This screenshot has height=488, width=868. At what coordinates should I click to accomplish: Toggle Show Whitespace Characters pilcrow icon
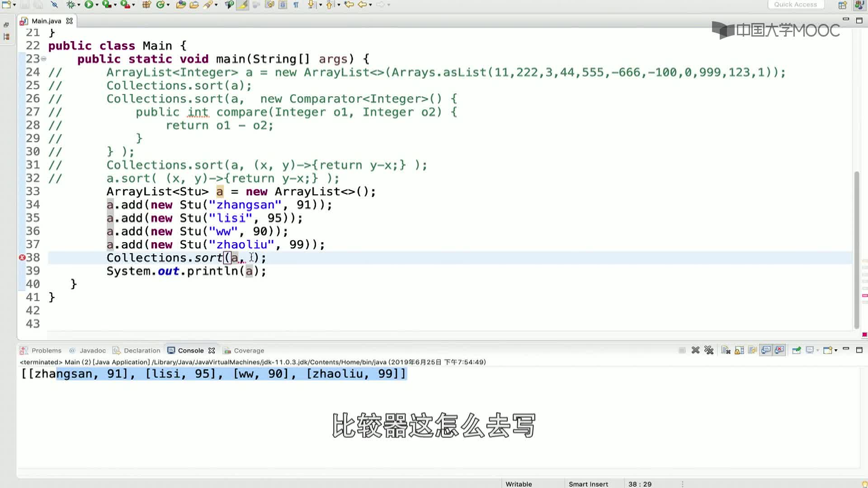point(296,5)
